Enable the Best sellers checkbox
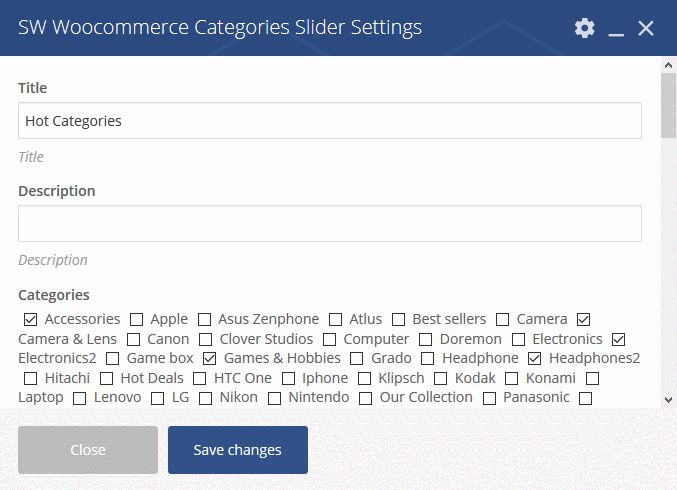Screen dimensions: 677x490 pyautogui.click(x=399, y=319)
